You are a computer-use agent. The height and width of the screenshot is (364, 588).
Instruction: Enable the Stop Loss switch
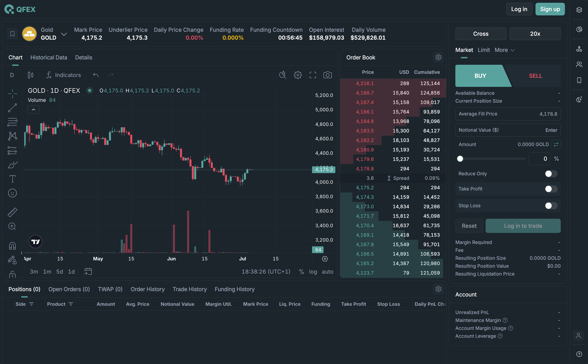point(551,206)
